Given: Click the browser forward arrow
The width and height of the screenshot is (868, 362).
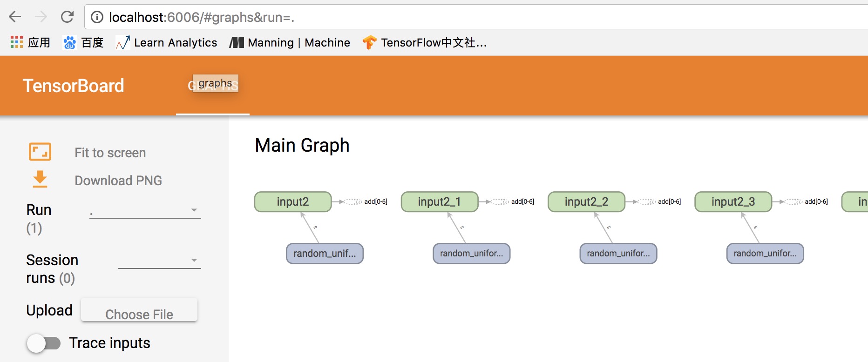Looking at the screenshot, I should point(41,17).
